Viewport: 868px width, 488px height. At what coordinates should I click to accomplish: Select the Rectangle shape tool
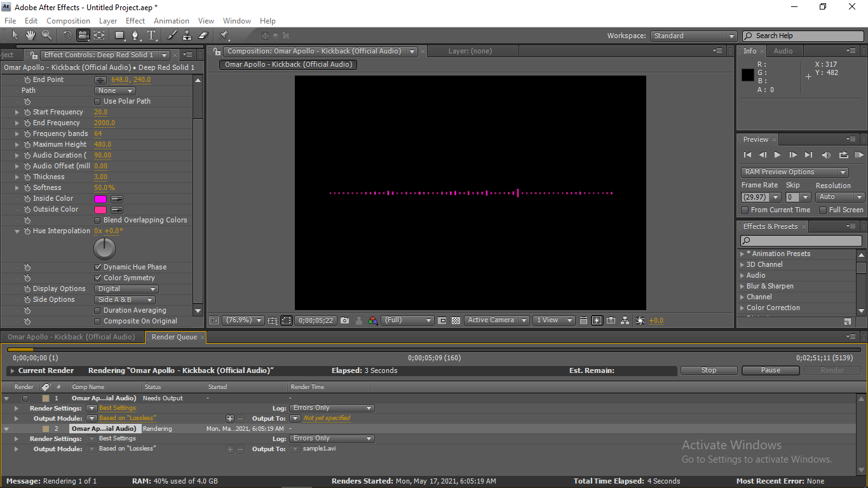[120, 36]
